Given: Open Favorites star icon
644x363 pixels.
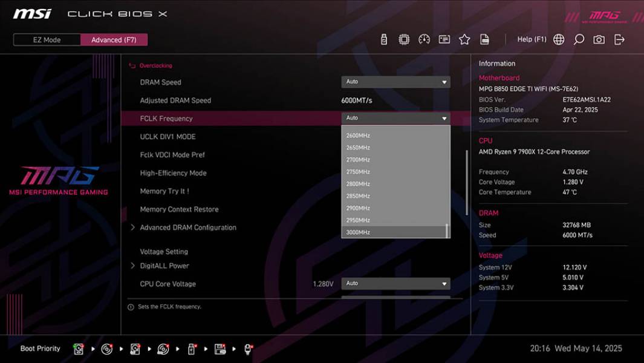Looking at the screenshot, I should 464,39.
